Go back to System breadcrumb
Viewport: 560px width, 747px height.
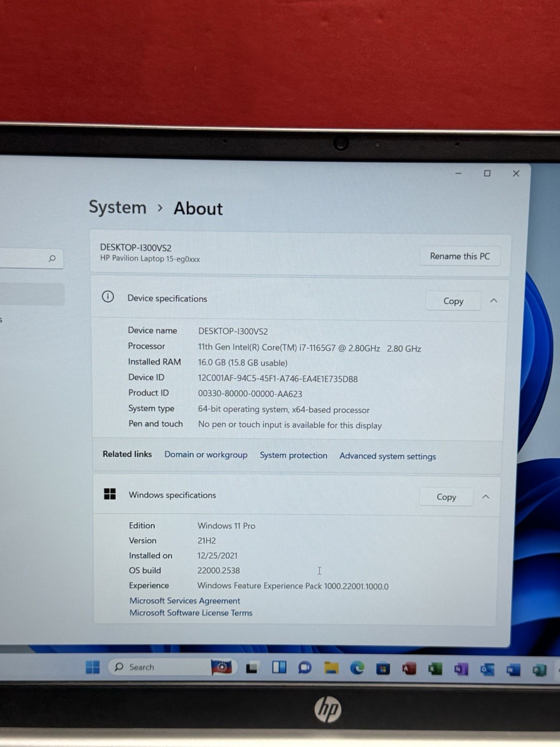(x=118, y=207)
